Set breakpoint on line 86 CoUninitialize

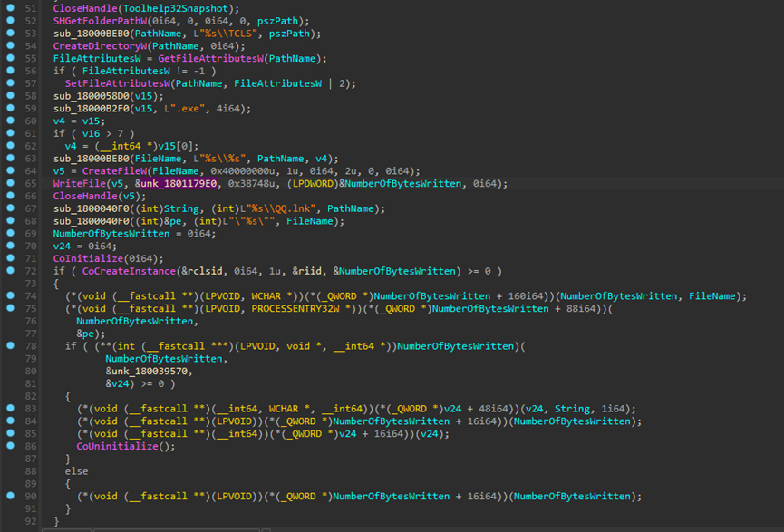coord(10,447)
